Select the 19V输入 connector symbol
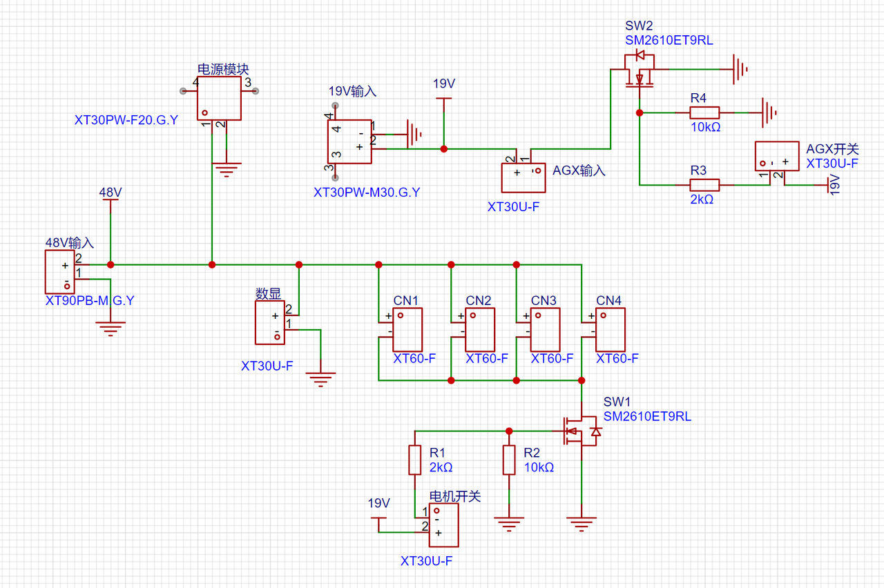Screen dimensions: 884x588 coord(349,141)
